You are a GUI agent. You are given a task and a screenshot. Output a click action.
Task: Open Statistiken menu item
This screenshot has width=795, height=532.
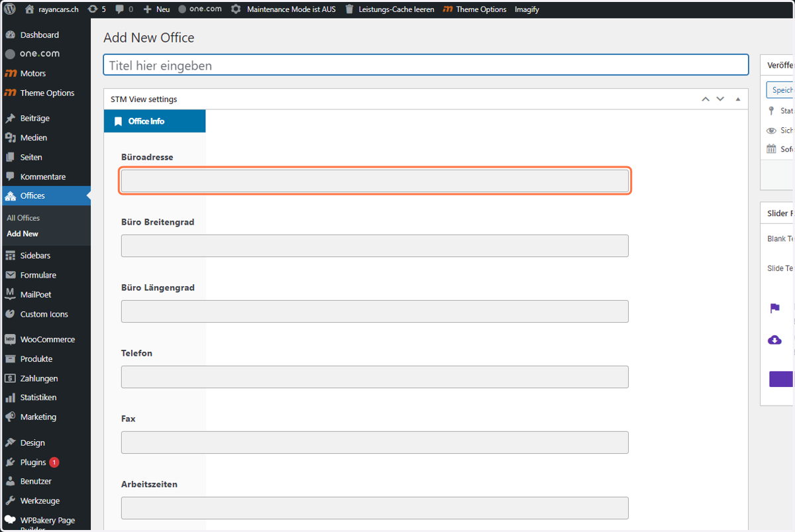pyautogui.click(x=45, y=398)
